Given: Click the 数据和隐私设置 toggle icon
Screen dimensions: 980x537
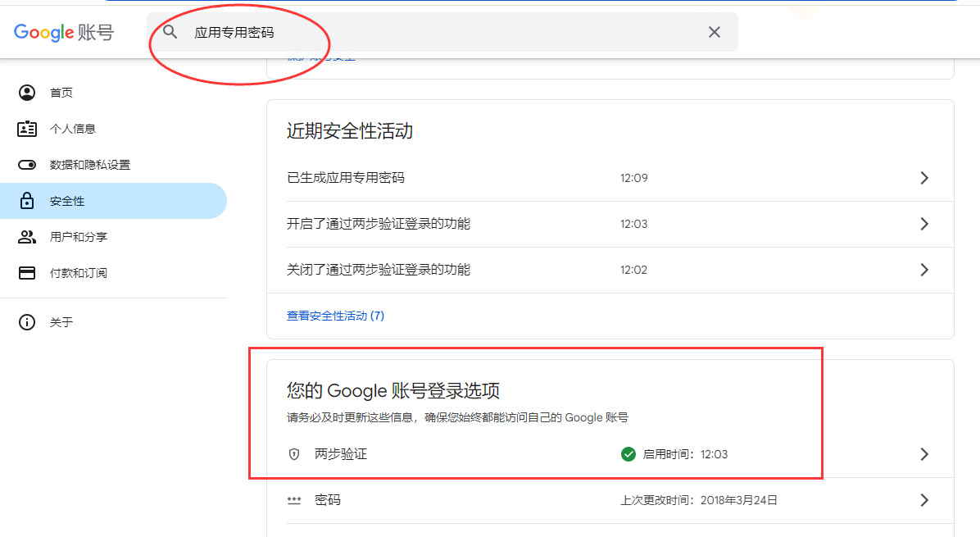Looking at the screenshot, I should [x=27, y=165].
